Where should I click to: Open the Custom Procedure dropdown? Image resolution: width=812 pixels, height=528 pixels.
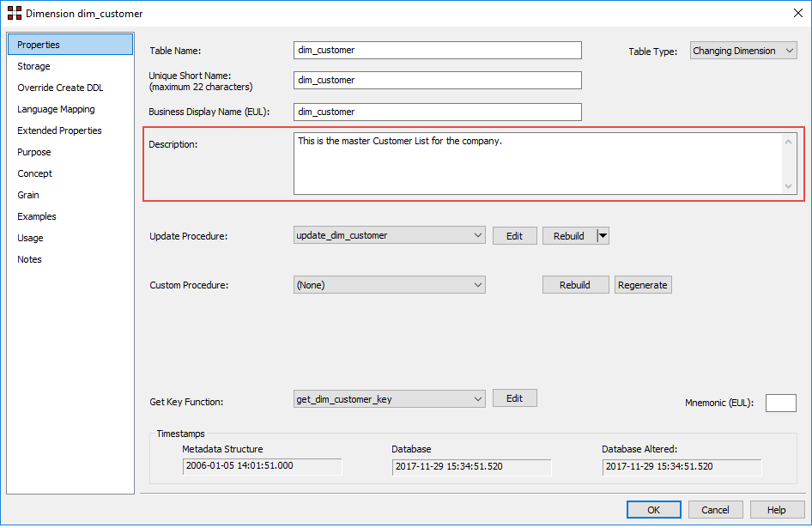pos(390,285)
